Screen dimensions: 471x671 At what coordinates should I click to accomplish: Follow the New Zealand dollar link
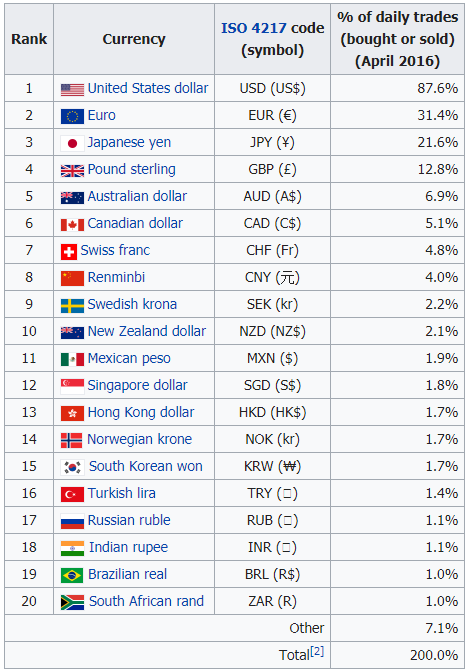point(147,331)
